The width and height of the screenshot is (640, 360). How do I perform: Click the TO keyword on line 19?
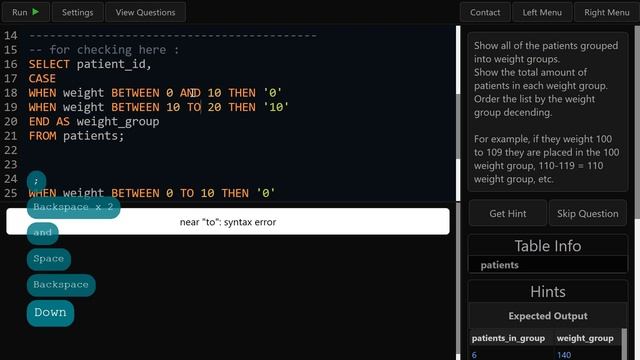click(194, 107)
